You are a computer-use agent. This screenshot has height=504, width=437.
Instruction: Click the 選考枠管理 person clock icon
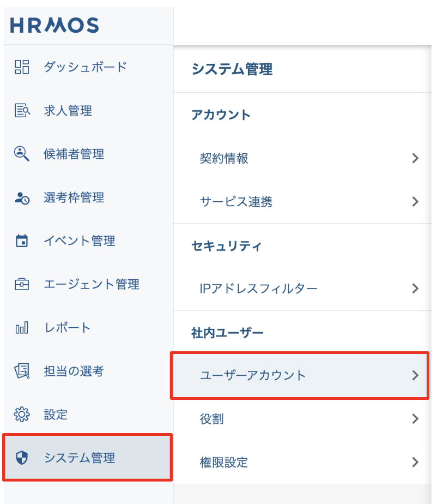tap(22, 197)
